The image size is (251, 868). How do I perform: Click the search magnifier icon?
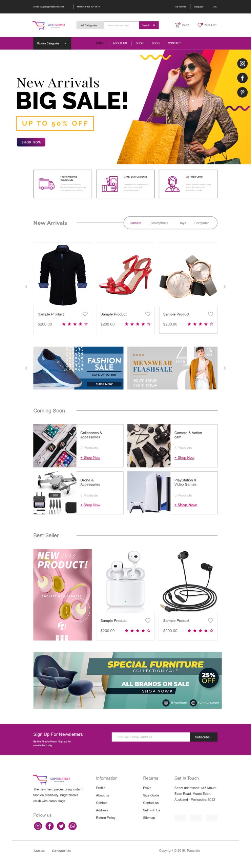(154, 25)
